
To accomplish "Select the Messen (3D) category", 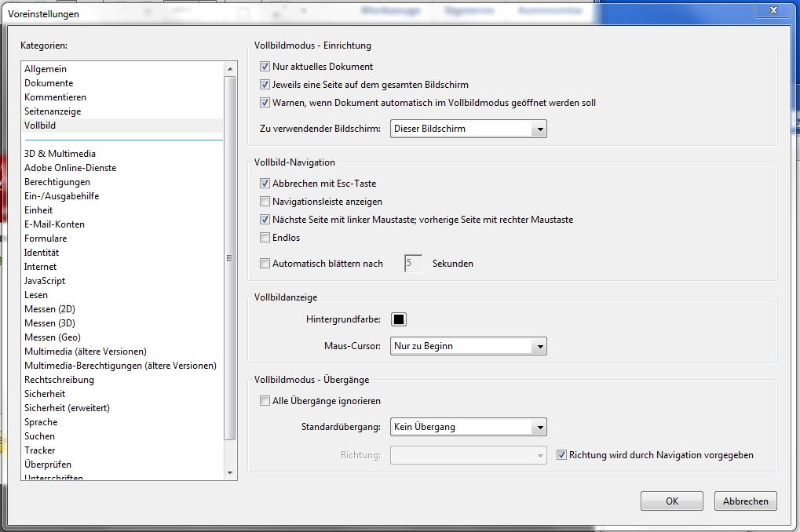I will tap(123, 323).
